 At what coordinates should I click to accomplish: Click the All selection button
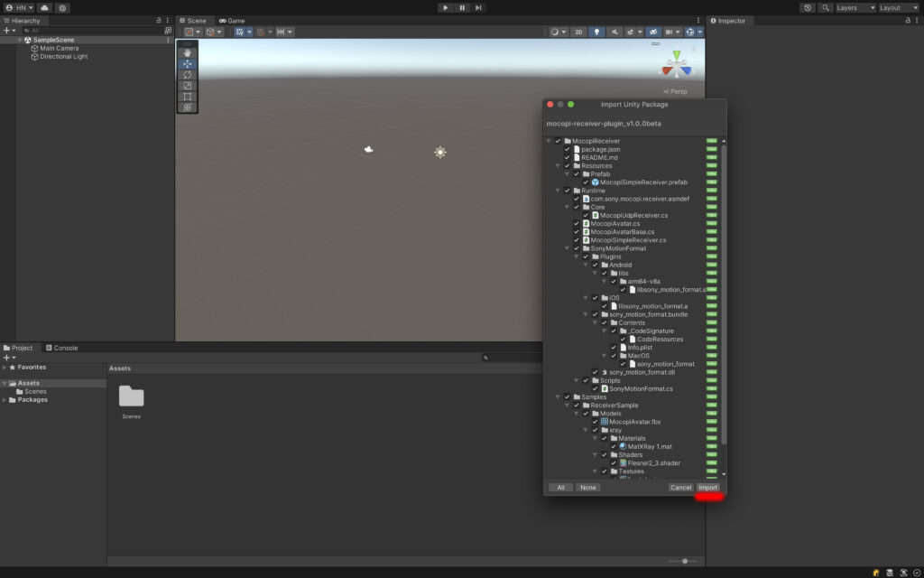(x=560, y=487)
